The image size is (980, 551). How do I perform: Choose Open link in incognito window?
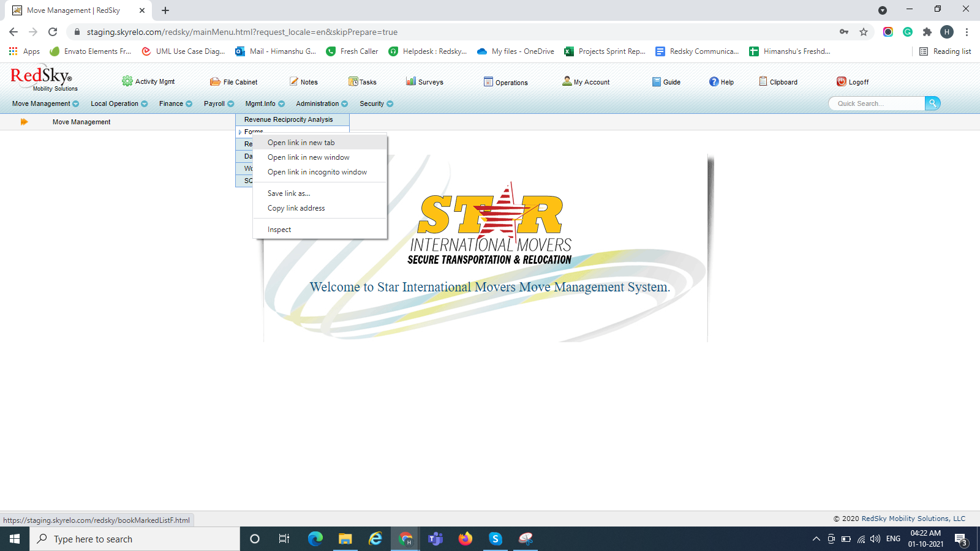tap(320, 172)
